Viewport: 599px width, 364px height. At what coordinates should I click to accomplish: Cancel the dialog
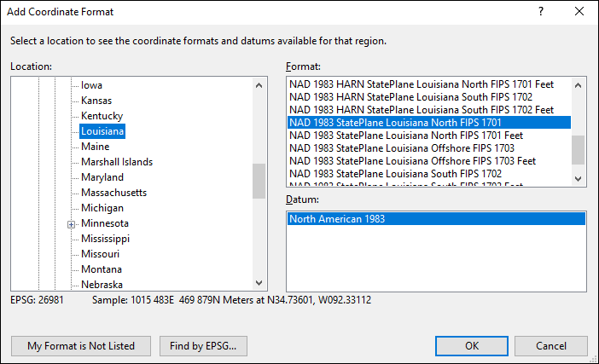click(x=551, y=346)
